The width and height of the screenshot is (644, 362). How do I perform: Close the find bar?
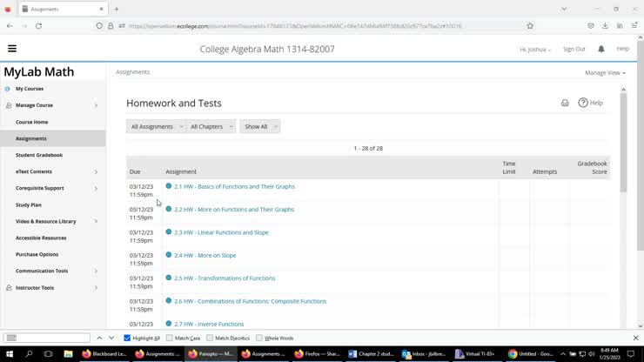(x=636, y=338)
